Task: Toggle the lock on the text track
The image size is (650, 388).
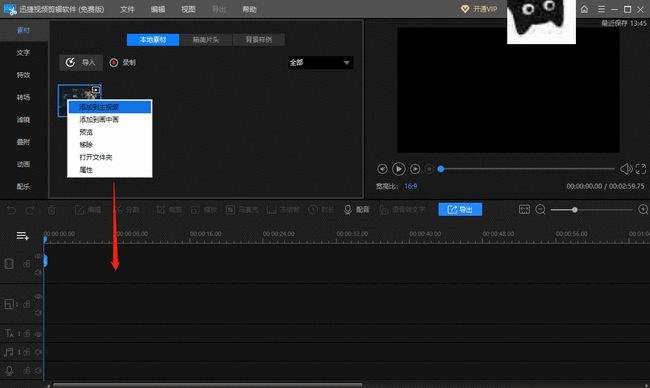Action: (27, 333)
